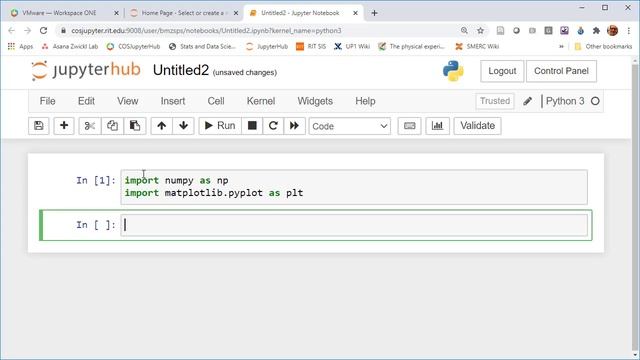Open the Help menu
This screenshot has height=360, width=640.
[x=365, y=101]
